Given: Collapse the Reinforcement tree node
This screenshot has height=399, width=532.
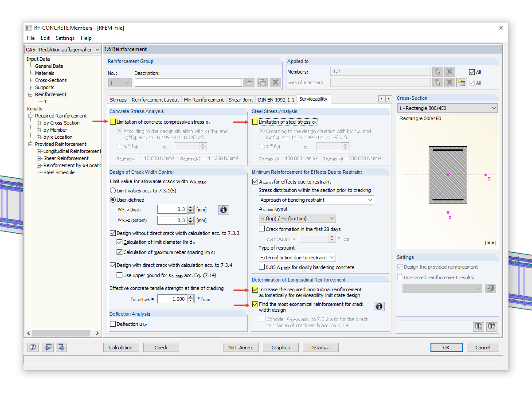Looking at the screenshot, I should click(x=31, y=94).
